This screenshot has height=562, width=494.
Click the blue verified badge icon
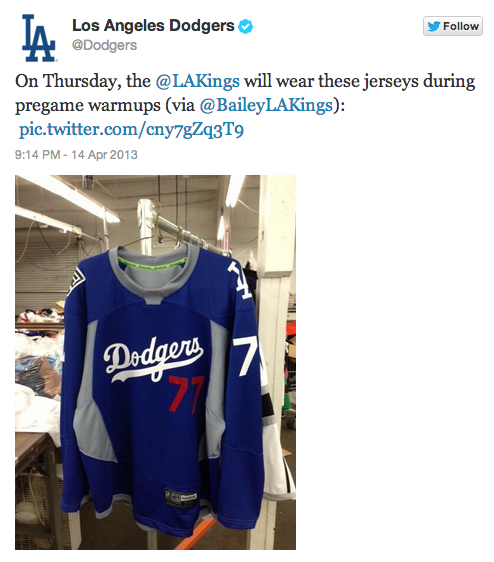coord(246,27)
